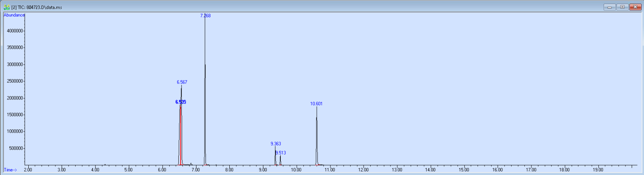Click the 15.00 time axis label

[x=464, y=169]
